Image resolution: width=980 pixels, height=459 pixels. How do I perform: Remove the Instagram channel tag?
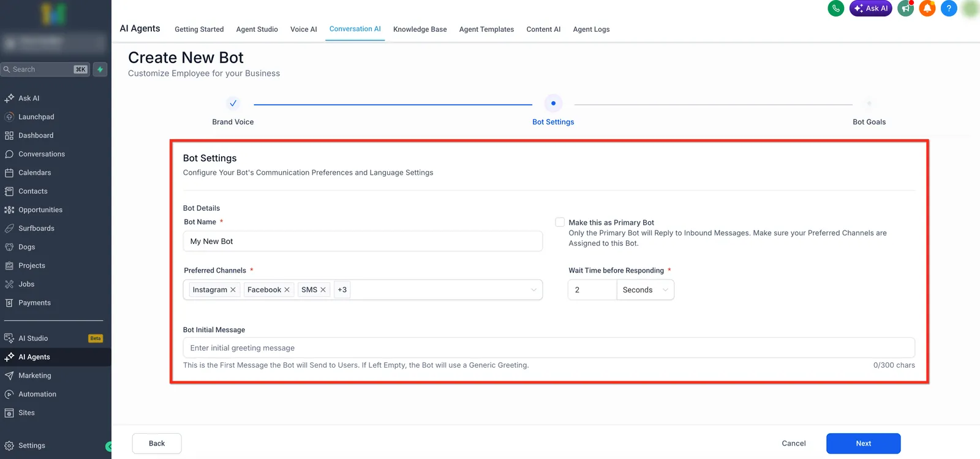coord(233,290)
